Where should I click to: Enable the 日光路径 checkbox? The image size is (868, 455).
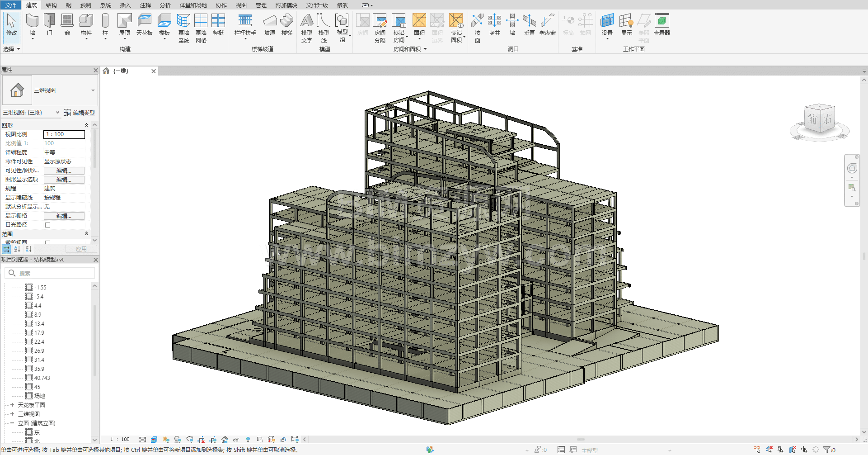47,225
